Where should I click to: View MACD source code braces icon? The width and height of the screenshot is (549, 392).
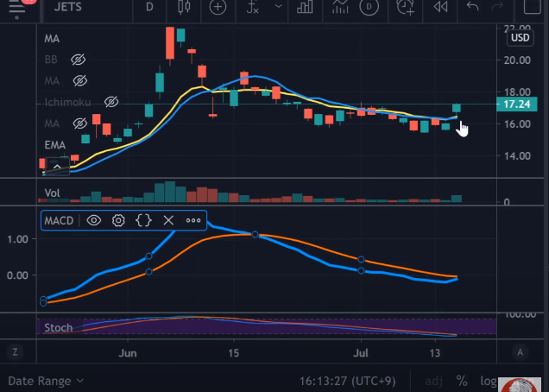click(143, 220)
